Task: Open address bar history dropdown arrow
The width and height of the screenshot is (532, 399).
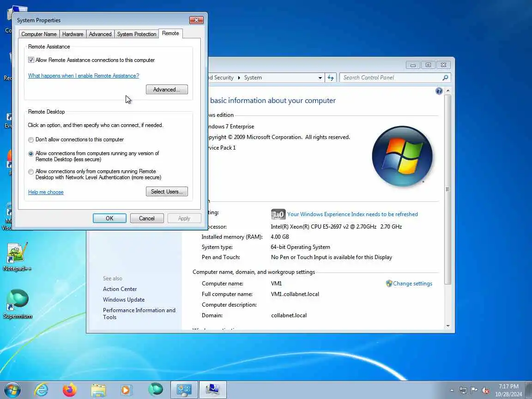Action: (x=320, y=78)
